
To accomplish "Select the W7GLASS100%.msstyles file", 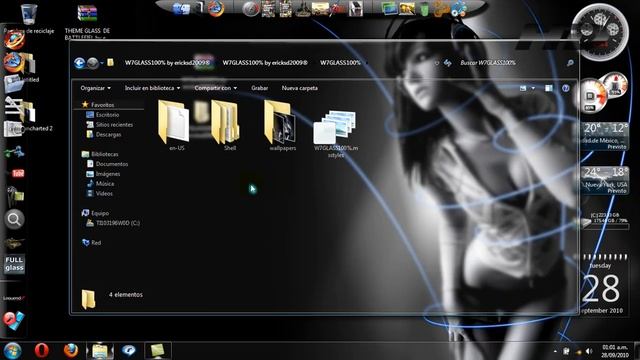I will (x=336, y=134).
